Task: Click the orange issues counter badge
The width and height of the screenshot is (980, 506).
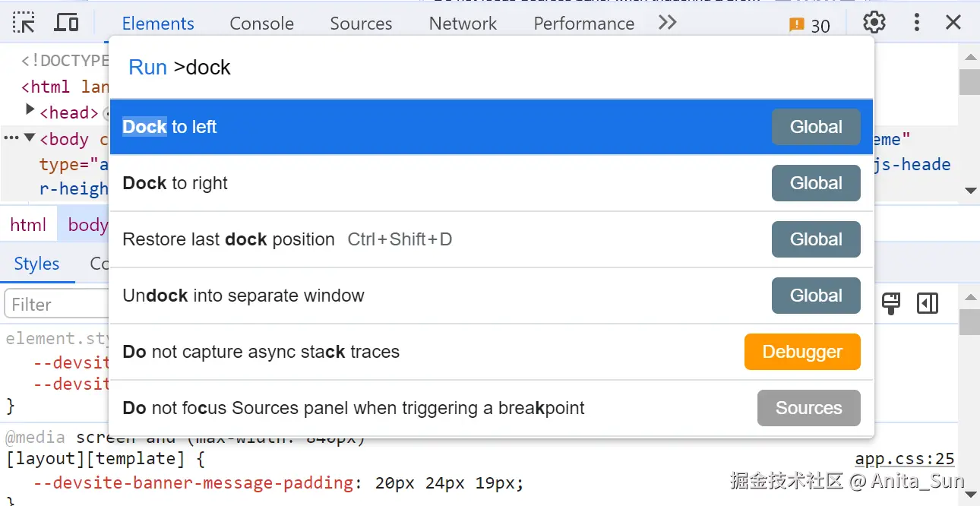Action: [x=810, y=25]
